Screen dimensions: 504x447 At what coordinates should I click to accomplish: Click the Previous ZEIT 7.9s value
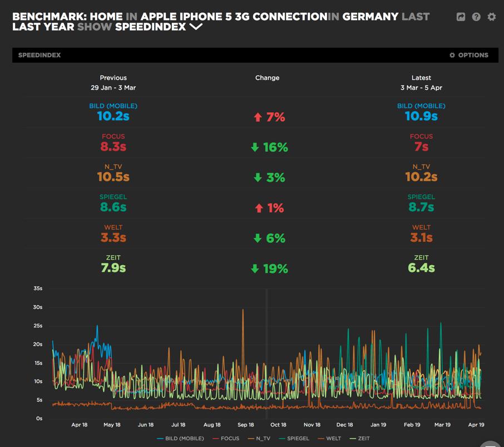tap(113, 267)
